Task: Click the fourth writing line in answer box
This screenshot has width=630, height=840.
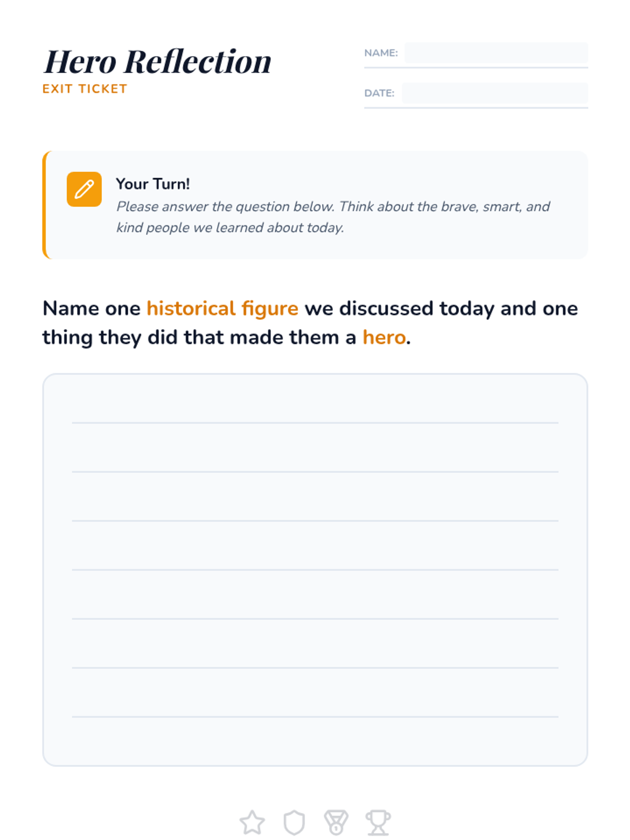Action: coord(315,569)
